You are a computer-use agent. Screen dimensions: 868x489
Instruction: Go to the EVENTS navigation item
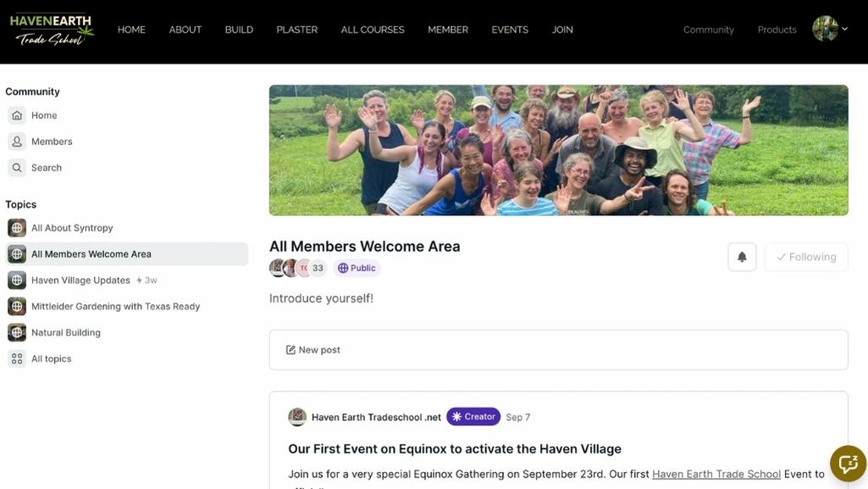click(x=510, y=30)
